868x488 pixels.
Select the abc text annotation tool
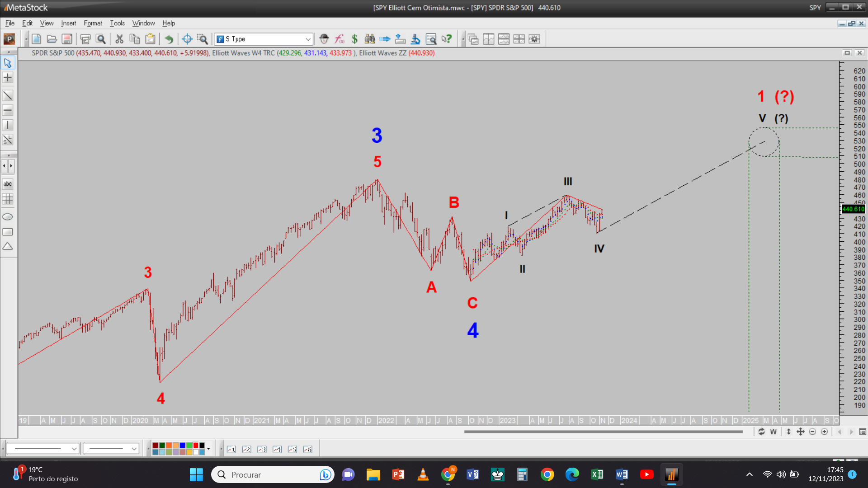[x=8, y=184]
